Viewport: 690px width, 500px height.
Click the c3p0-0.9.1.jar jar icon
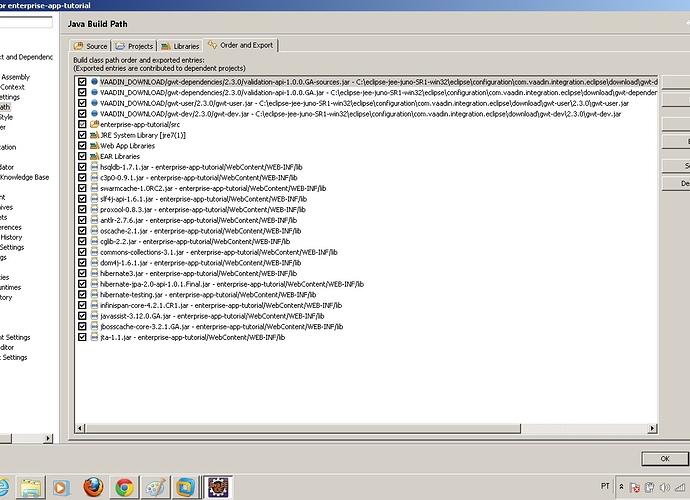click(x=94, y=177)
